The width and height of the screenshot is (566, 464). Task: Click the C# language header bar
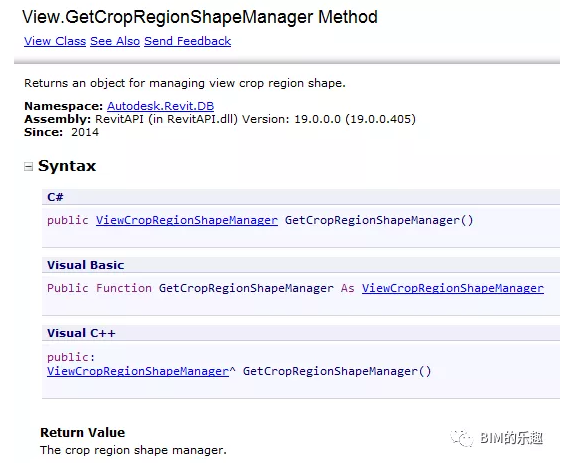click(x=301, y=197)
